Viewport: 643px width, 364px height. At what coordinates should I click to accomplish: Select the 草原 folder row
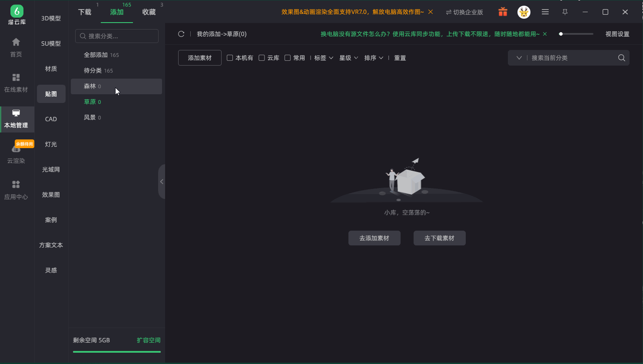[116, 102]
